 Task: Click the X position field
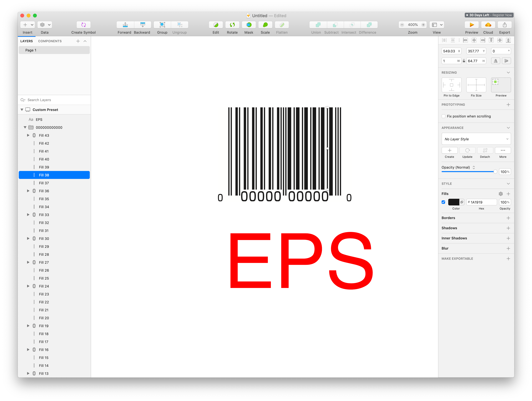(x=451, y=51)
